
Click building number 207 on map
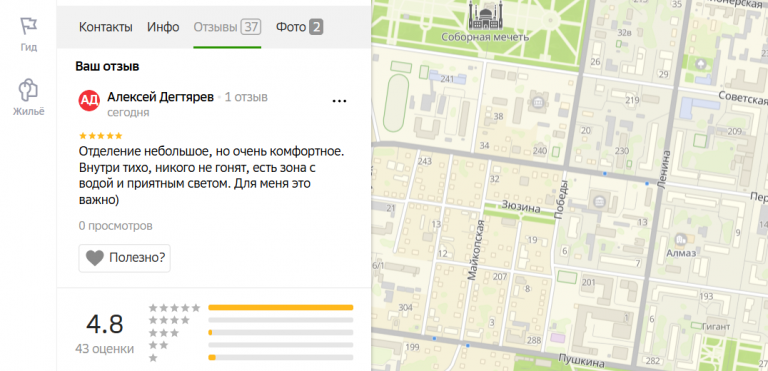[x=500, y=277]
